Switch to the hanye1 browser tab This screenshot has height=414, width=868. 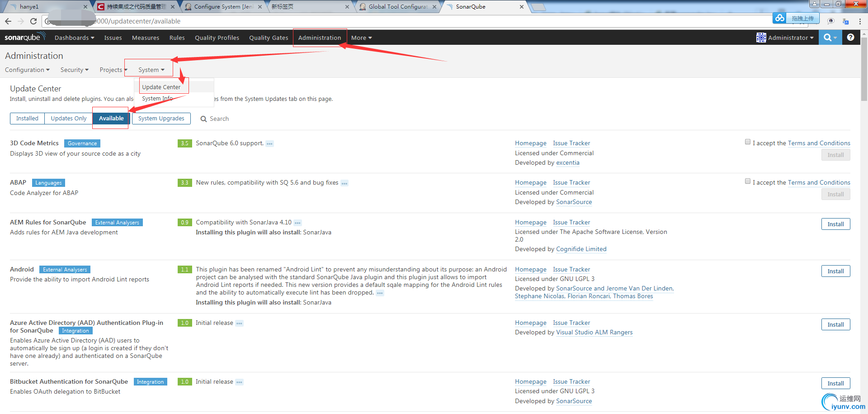click(x=47, y=7)
